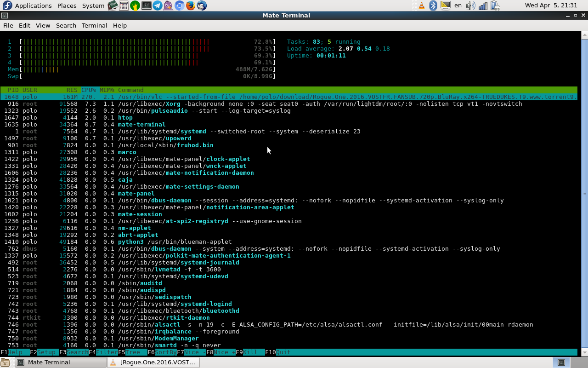This screenshot has height=368, width=588.
Task: Click the calculator launcher icon
Action: tap(124, 6)
